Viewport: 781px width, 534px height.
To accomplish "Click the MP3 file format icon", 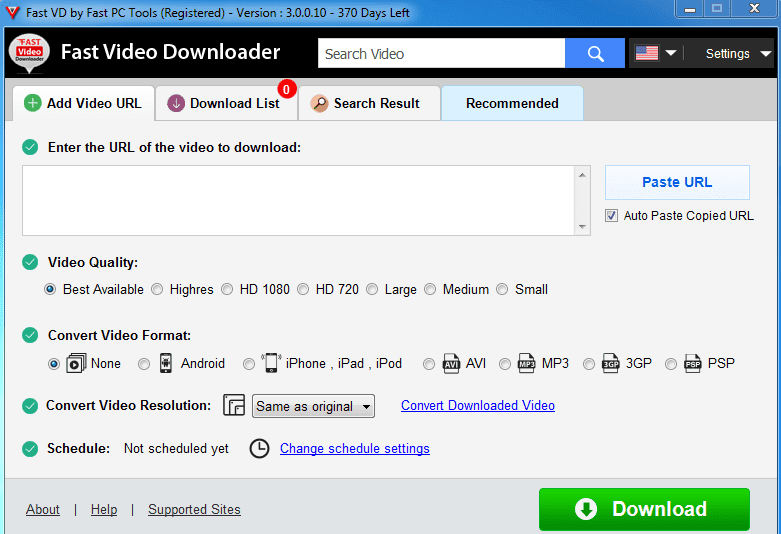I will point(526,363).
